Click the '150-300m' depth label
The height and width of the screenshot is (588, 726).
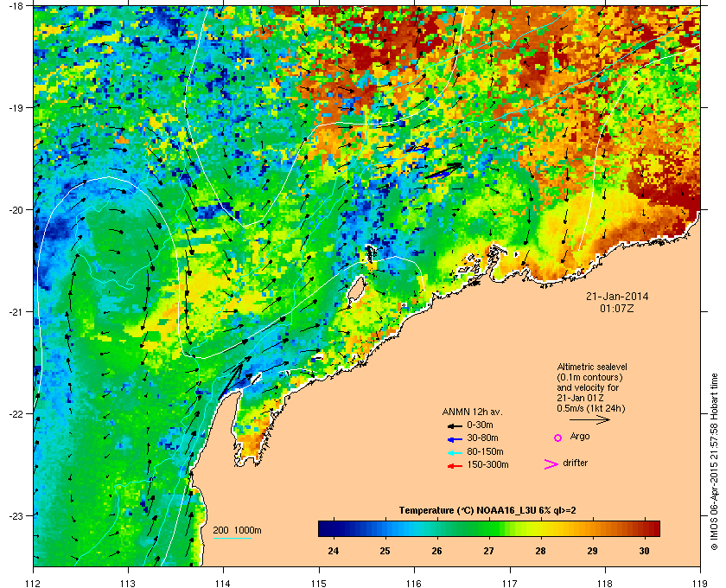(487, 464)
